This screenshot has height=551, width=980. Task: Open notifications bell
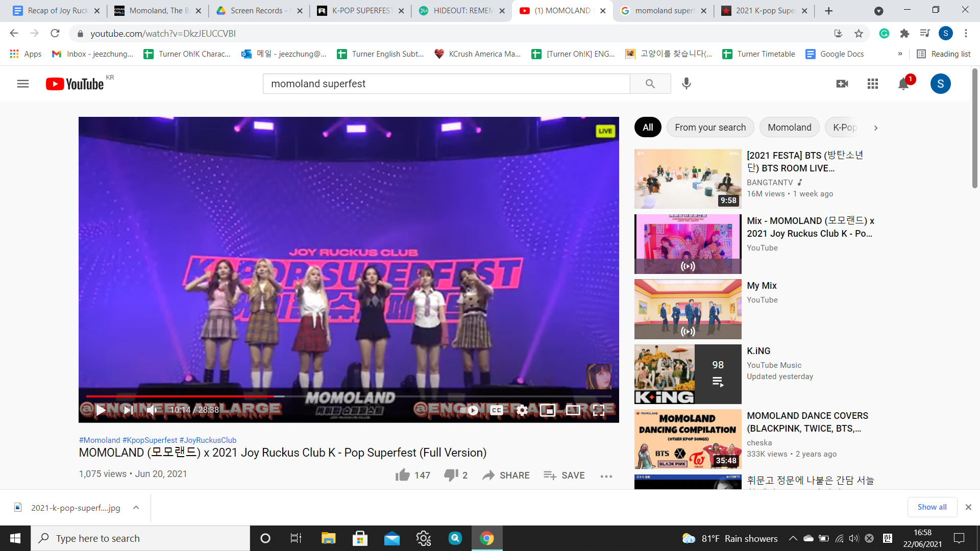(x=903, y=84)
